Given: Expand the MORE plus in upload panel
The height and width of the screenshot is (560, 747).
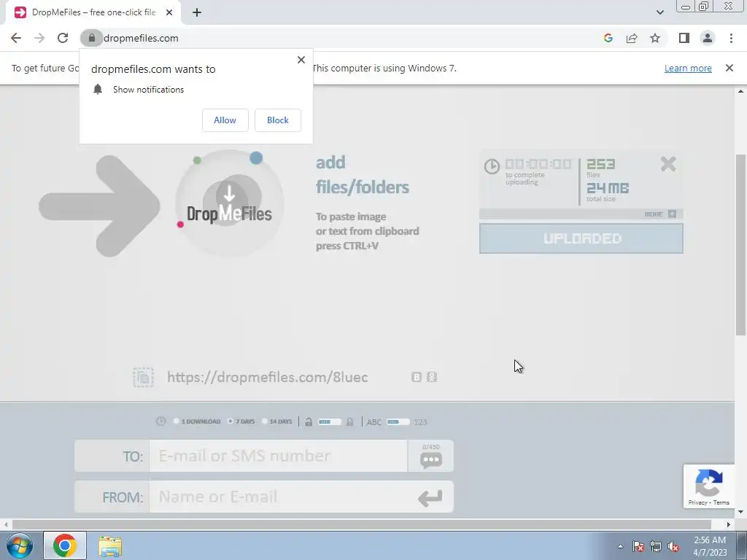Looking at the screenshot, I should [x=672, y=214].
